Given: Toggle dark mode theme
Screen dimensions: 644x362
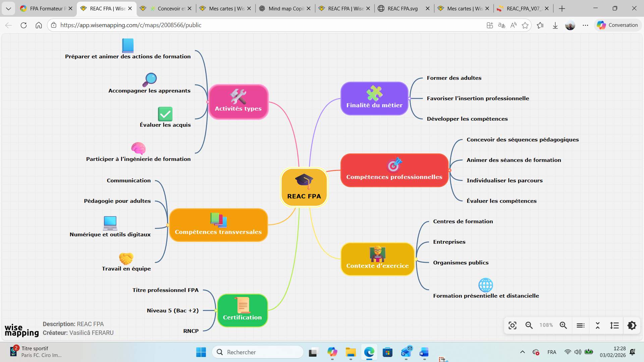Looking at the screenshot, I should point(632,325).
